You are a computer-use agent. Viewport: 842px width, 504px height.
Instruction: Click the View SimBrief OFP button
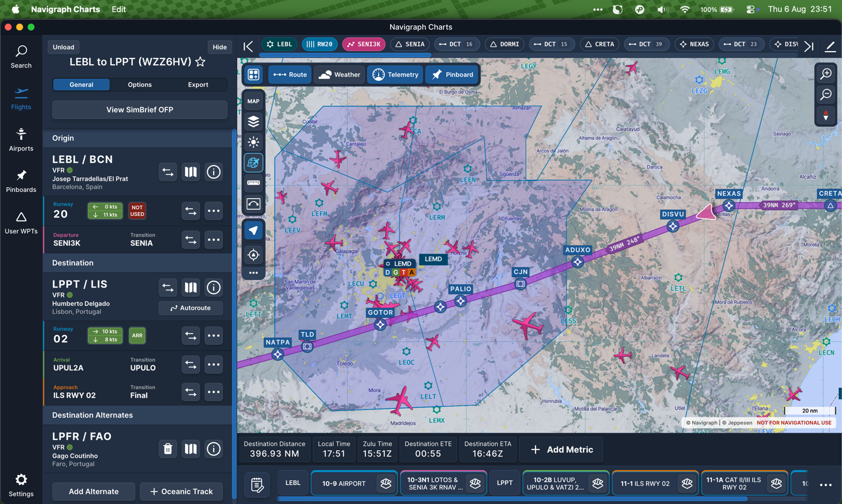[140, 110]
